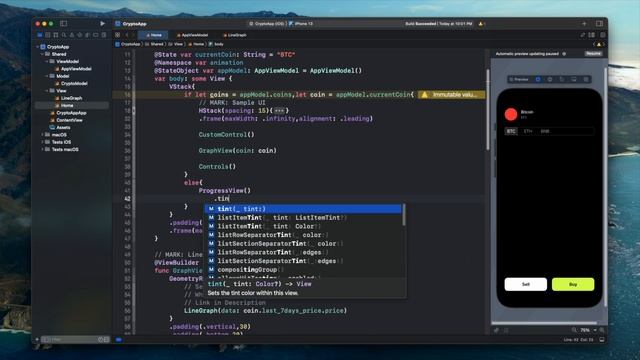Choose the CryptoApp (iOS) scheme
The width and height of the screenshot is (640, 360).
click(267, 24)
